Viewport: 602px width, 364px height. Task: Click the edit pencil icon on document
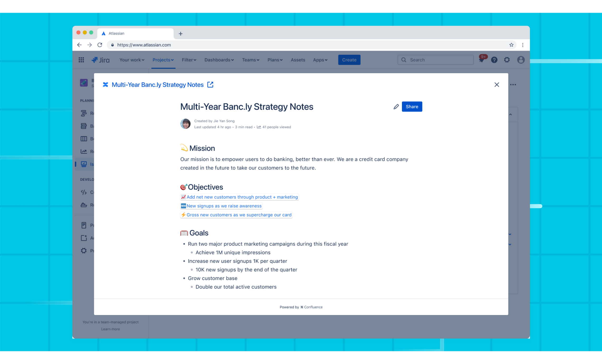(x=396, y=107)
